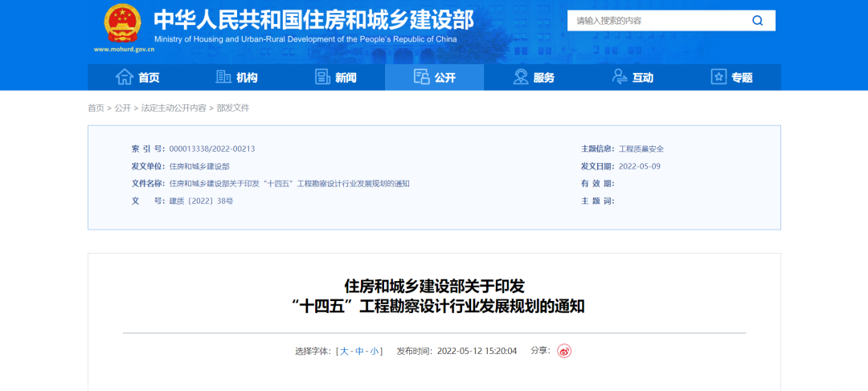This screenshot has height=391, width=868.
Task: Share the article via Weibo icon
Action: (564, 351)
